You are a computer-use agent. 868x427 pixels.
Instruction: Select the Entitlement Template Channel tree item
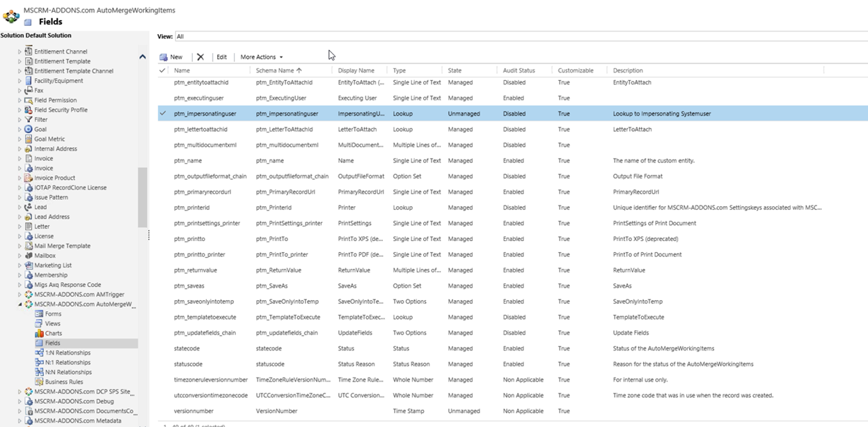[74, 71]
